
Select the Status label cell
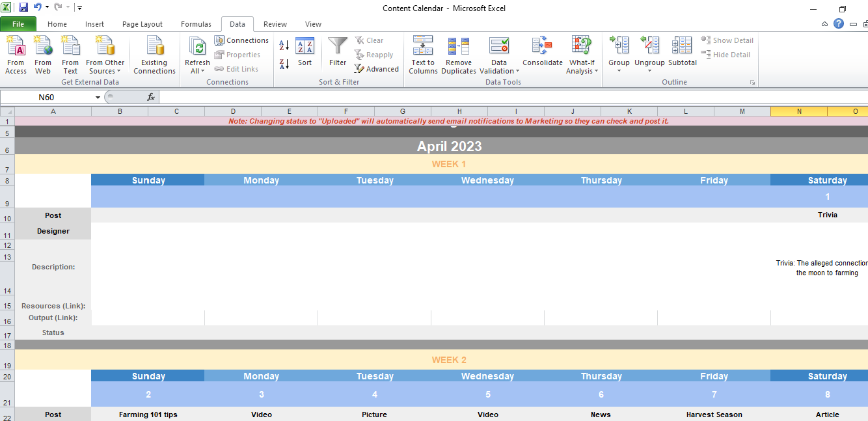point(53,333)
